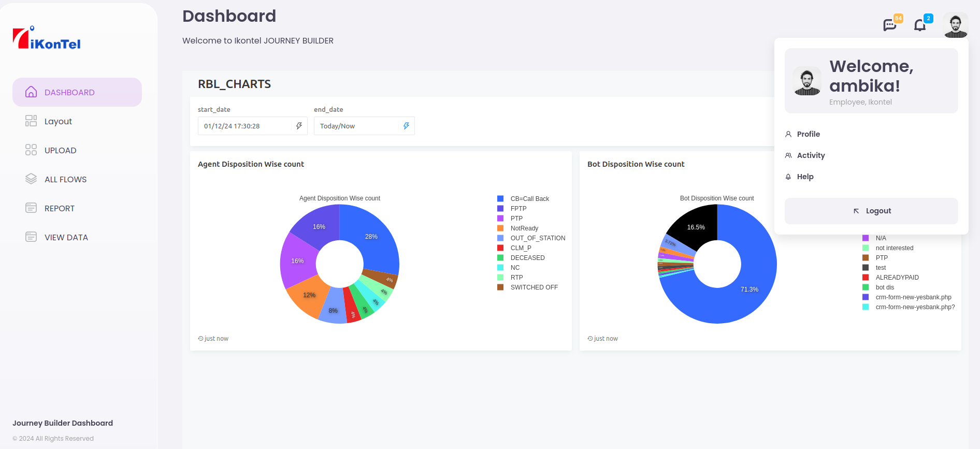Click end_date lightning bolt icon
Screen dimensions: 980x449
click(406, 126)
